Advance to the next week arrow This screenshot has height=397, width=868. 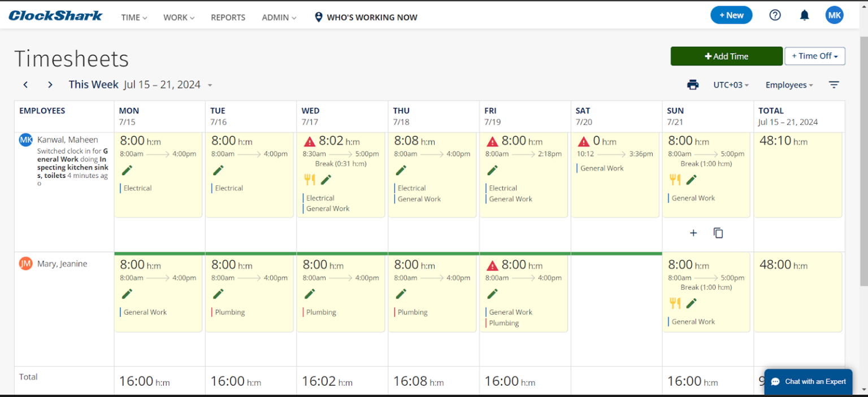[x=50, y=85]
